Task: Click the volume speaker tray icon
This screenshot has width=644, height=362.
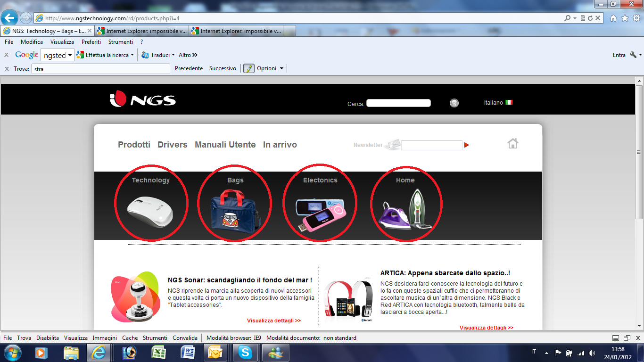Action: coord(592,353)
